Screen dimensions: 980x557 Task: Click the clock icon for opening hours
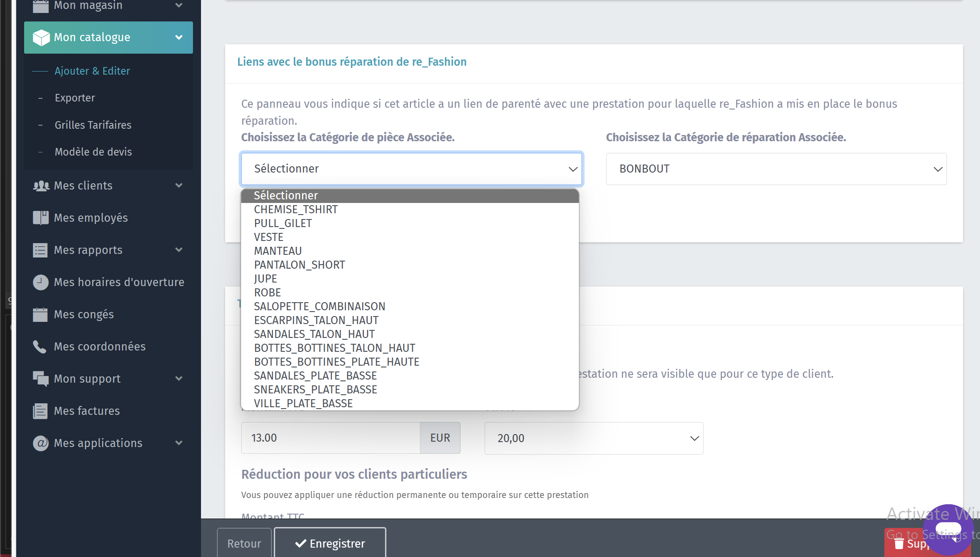41,282
